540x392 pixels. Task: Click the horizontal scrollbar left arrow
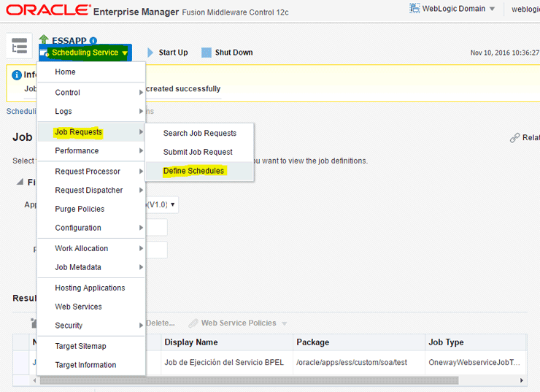(34, 380)
